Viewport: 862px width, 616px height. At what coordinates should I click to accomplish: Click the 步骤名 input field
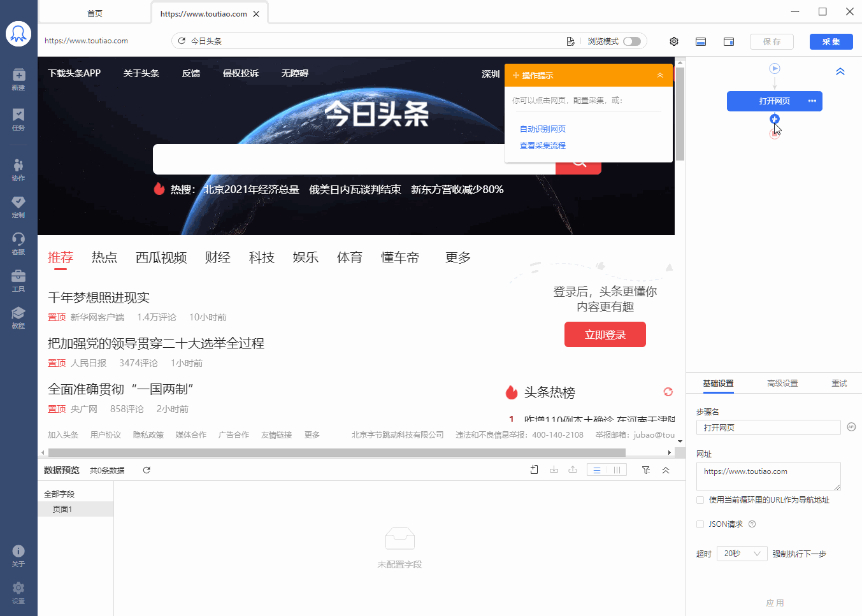(768, 427)
